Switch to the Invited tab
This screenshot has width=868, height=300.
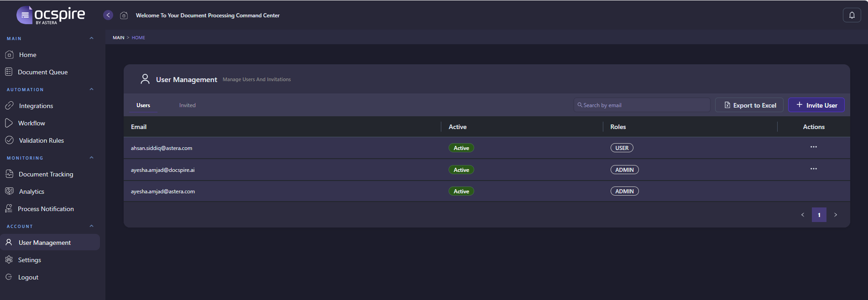[x=187, y=105]
